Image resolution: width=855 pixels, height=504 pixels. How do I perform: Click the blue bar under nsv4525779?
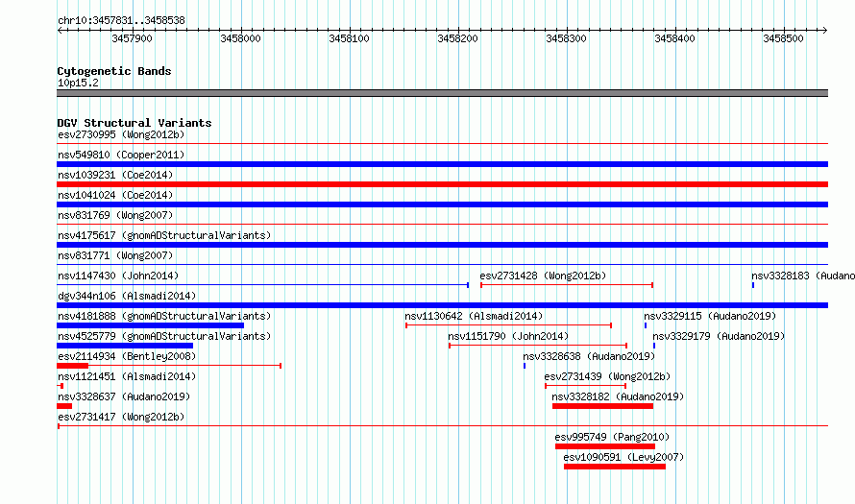click(125, 346)
